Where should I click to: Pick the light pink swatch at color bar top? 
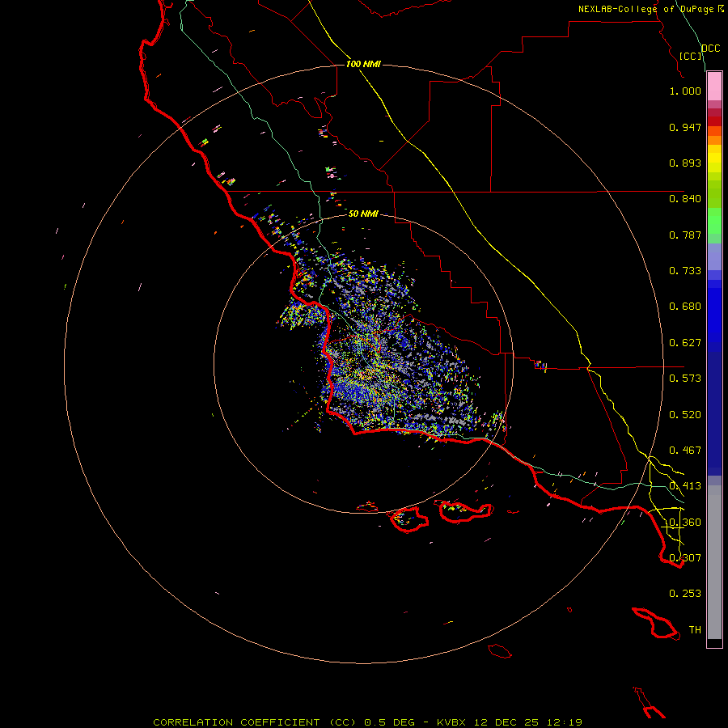[714, 87]
